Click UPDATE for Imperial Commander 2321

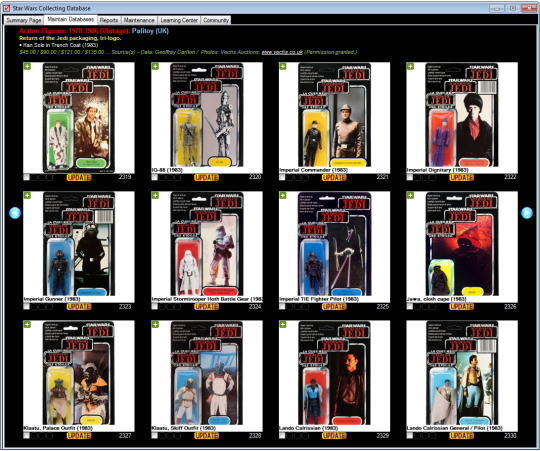pyautogui.click(x=334, y=177)
